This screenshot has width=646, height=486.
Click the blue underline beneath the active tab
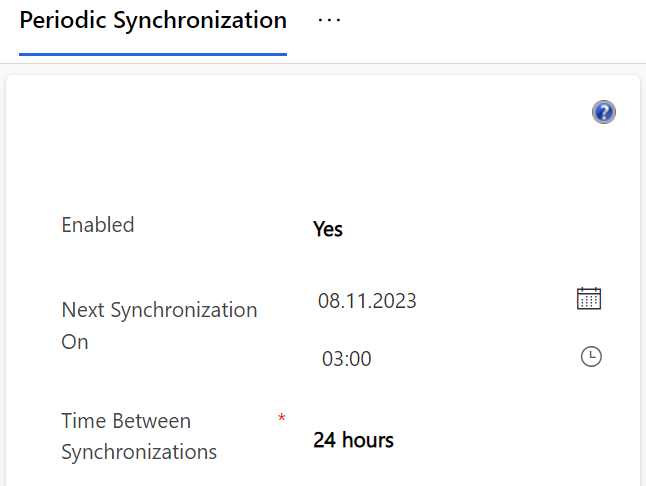pyautogui.click(x=153, y=54)
